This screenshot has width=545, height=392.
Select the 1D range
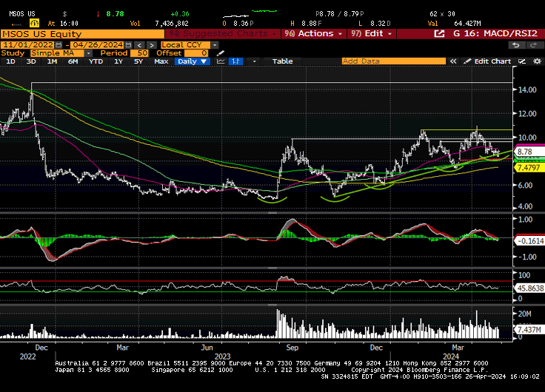click(x=11, y=61)
